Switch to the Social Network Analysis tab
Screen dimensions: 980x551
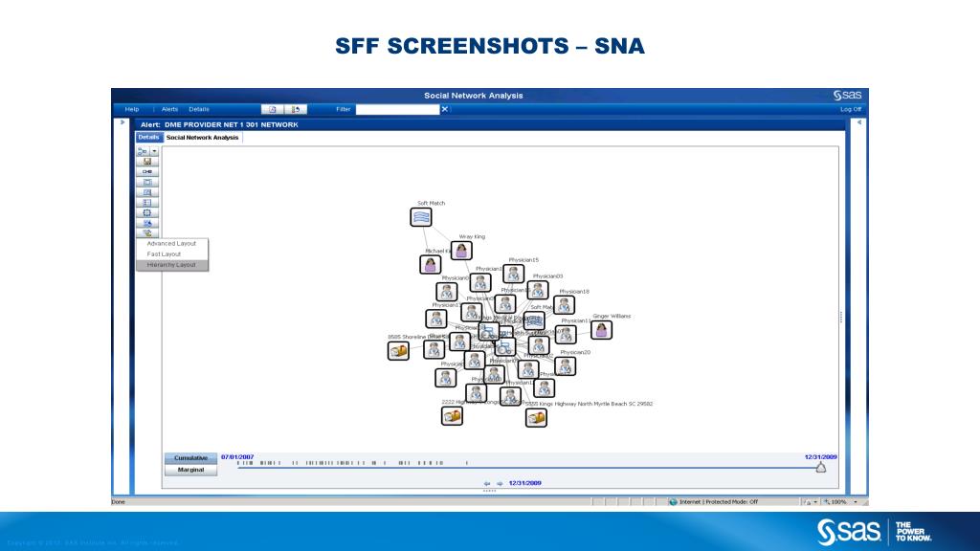coord(203,138)
